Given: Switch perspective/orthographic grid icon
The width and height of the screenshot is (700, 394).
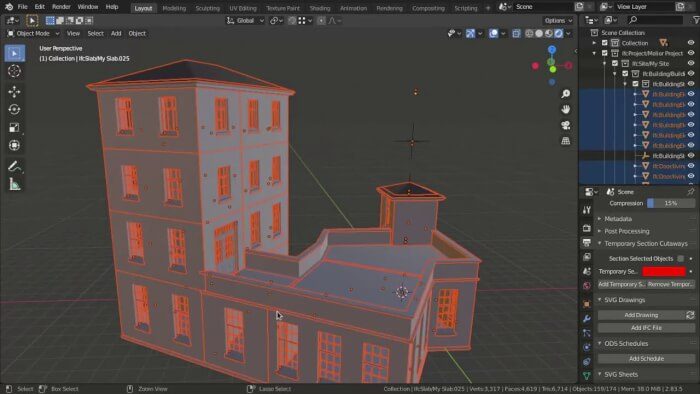Looking at the screenshot, I should (x=566, y=141).
